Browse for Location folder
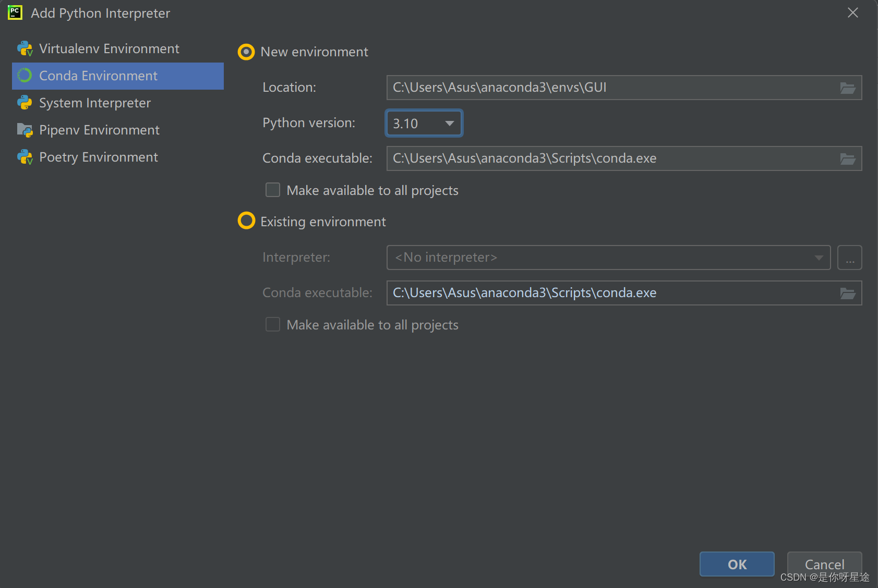This screenshot has height=588, width=878. click(848, 88)
